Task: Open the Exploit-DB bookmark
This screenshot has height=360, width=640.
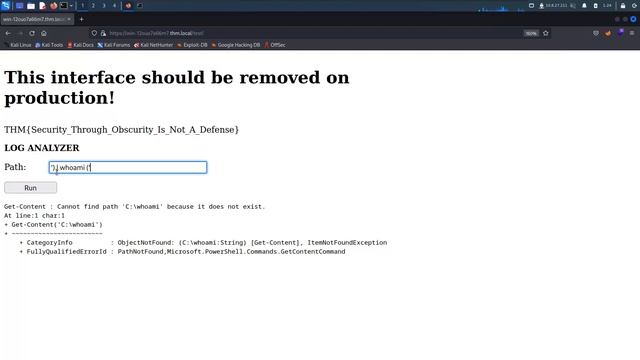Action: click(192, 45)
